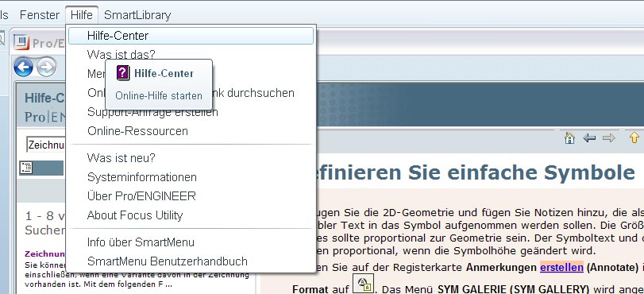
Task: Click the help home icon
Action: pyautogui.click(x=569, y=138)
